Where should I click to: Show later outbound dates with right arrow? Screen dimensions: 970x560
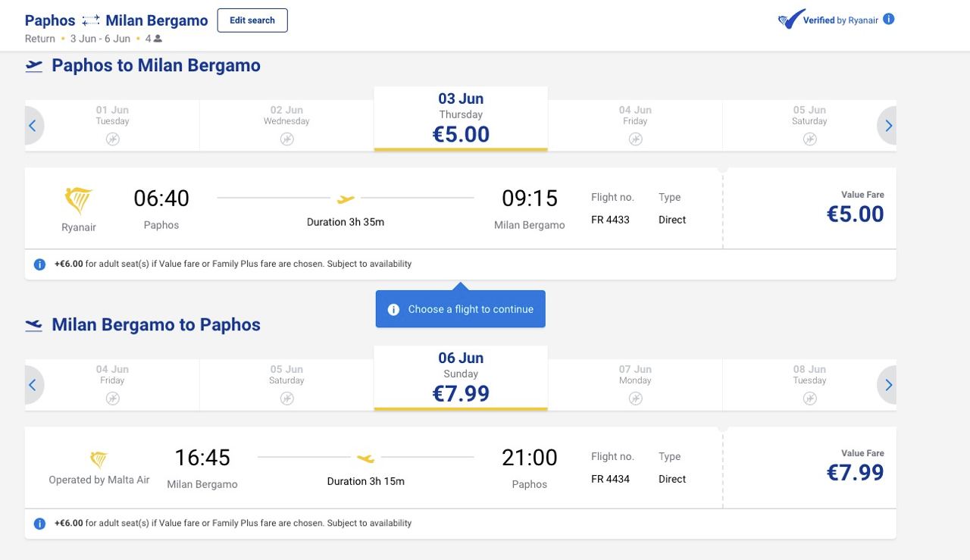[888, 126]
